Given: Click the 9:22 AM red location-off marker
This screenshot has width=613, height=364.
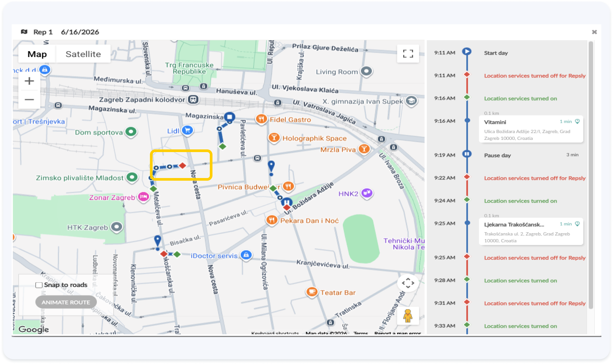Looking at the screenshot, I should [x=467, y=177].
